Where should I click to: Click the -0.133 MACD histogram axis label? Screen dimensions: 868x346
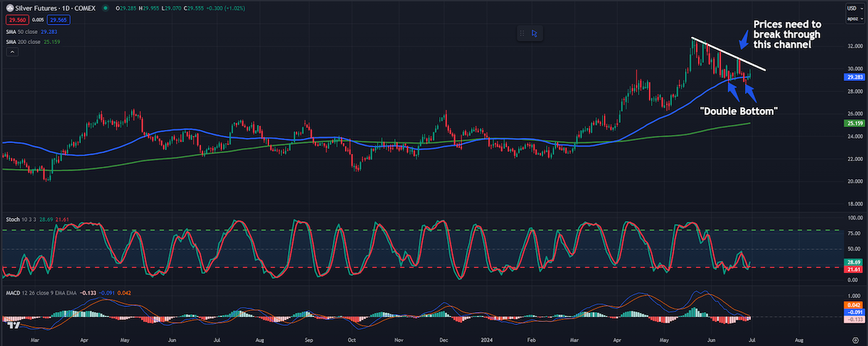pyautogui.click(x=855, y=319)
